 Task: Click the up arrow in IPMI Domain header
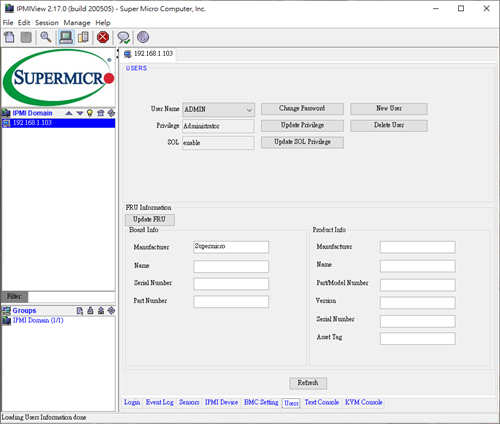(x=69, y=113)
